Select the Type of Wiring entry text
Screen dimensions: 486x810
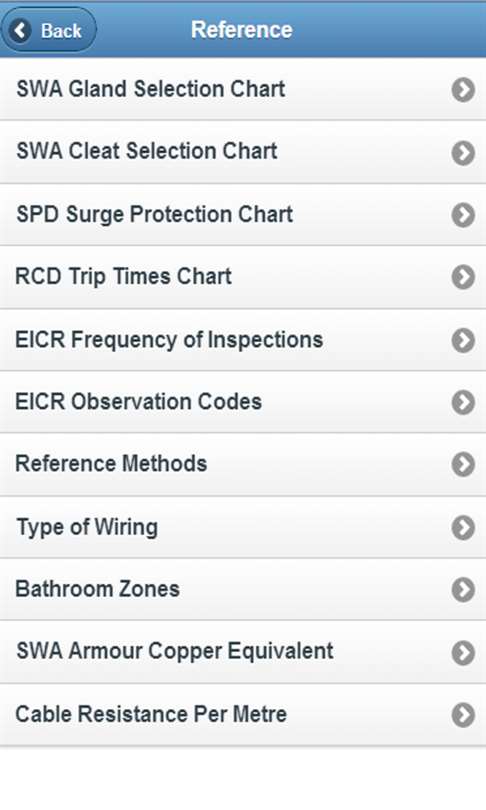(87, 528)
